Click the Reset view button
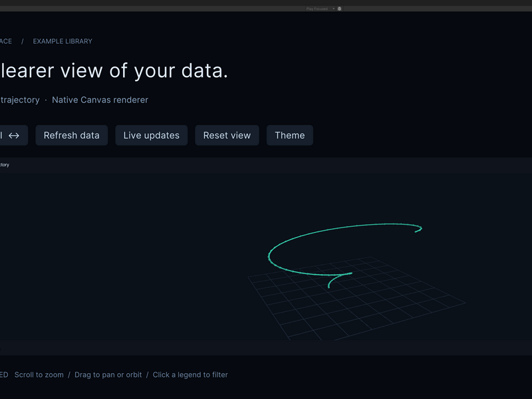The image size is (532, 399). [x=227, y=136]
